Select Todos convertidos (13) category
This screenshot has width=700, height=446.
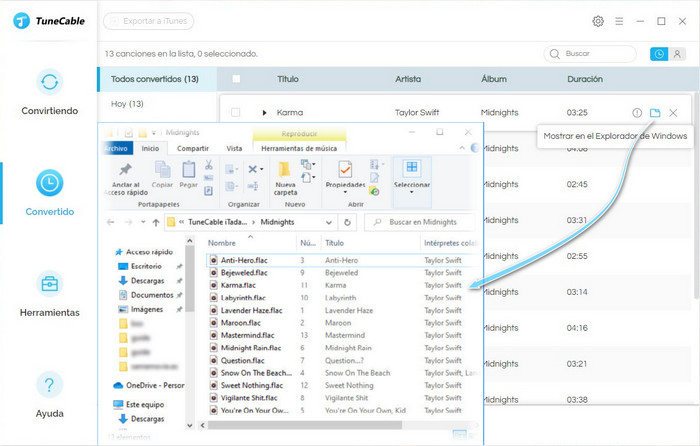click(x=155, y=79)
